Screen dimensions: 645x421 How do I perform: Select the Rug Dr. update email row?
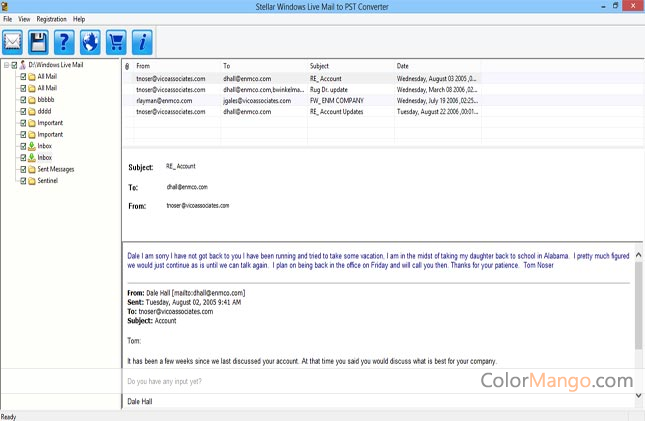click(302, 90)
